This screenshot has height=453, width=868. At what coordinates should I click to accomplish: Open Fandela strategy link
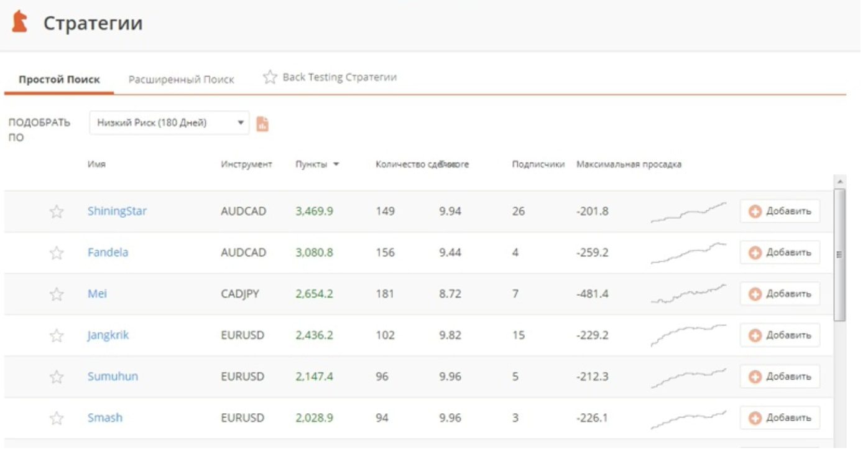pyautogui.click(x=108, y=252)
